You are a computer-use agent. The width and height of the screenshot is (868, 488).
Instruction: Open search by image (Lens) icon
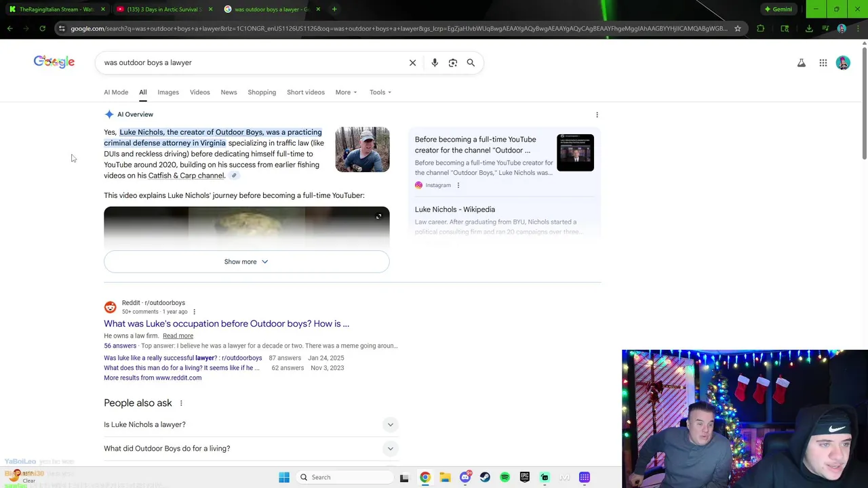453,62
